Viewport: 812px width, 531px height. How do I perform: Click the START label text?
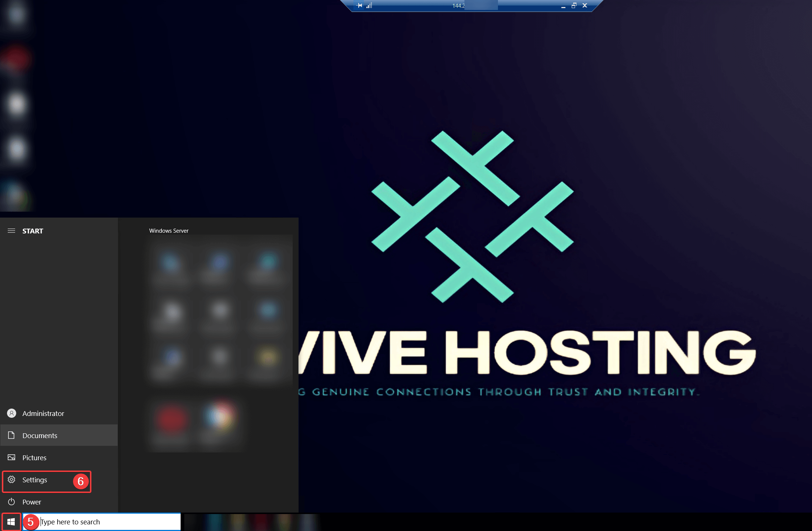(33, 231)
